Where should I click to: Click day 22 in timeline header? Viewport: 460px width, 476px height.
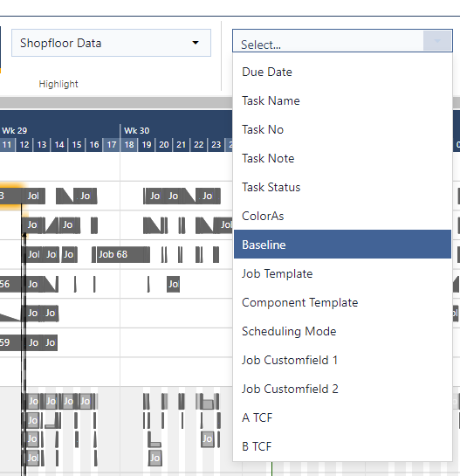coord(199,144)
